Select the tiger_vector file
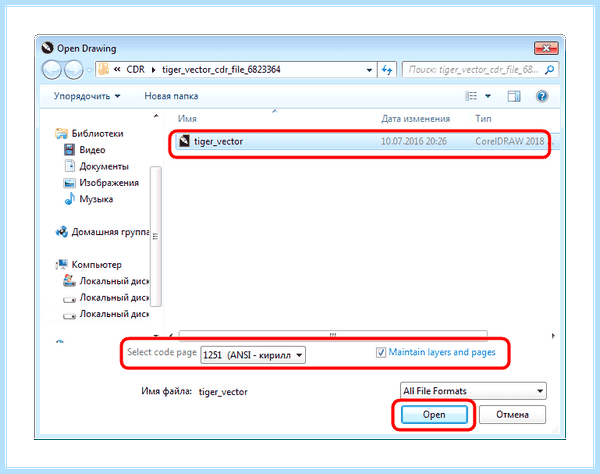The width and height of the screenshot is (600, 474). [x=362, y=142]
